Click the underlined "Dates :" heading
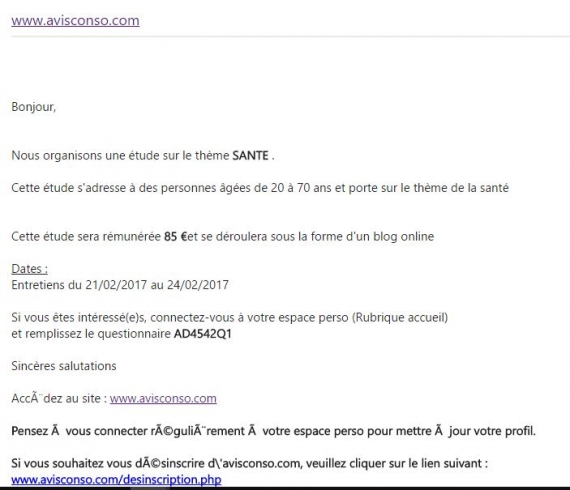570x490 pixels. coord(29,269)
